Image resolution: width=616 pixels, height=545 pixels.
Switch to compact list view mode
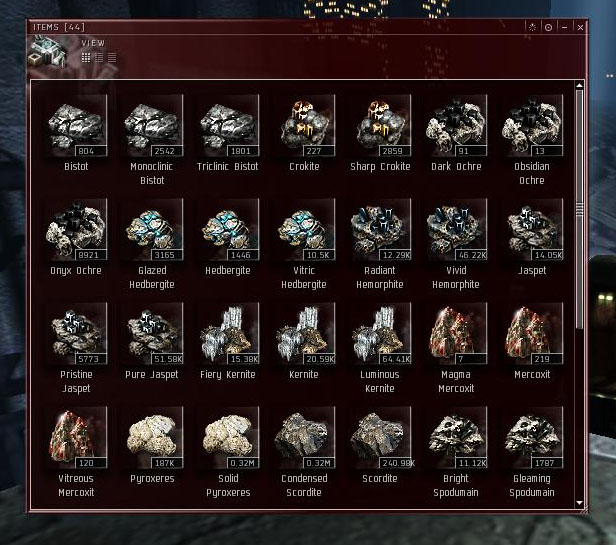point(112,58)
